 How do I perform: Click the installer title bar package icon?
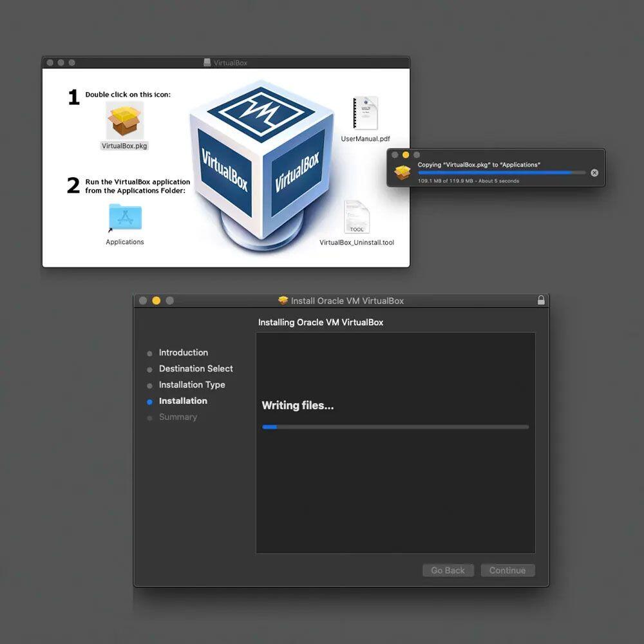click(283, 301)
